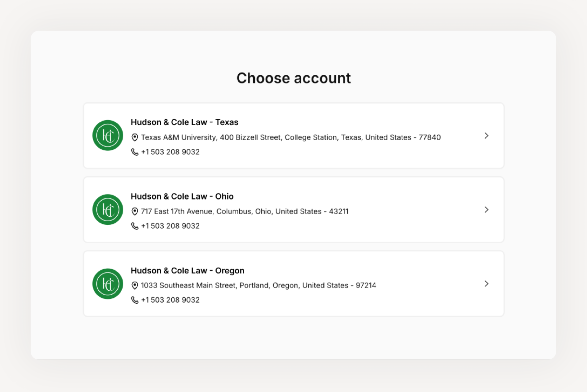Click the Choose account heading
The image size is (587, 392).
293,78
